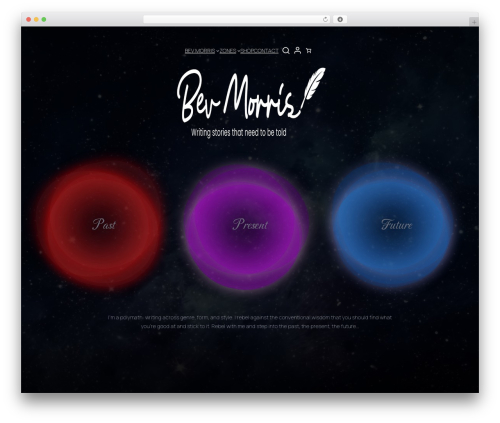Go to the CONTACT page

[266, 51]
